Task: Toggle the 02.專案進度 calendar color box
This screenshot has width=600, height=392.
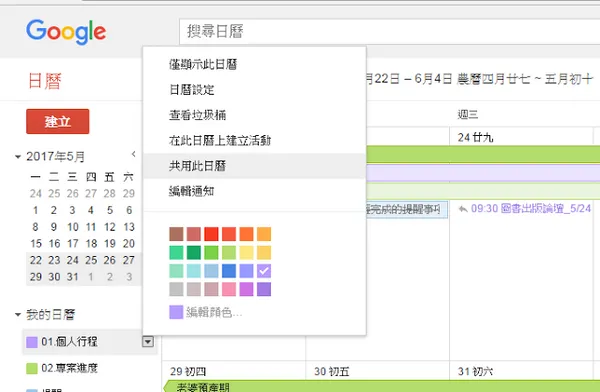Action: (x=32, y=368)
